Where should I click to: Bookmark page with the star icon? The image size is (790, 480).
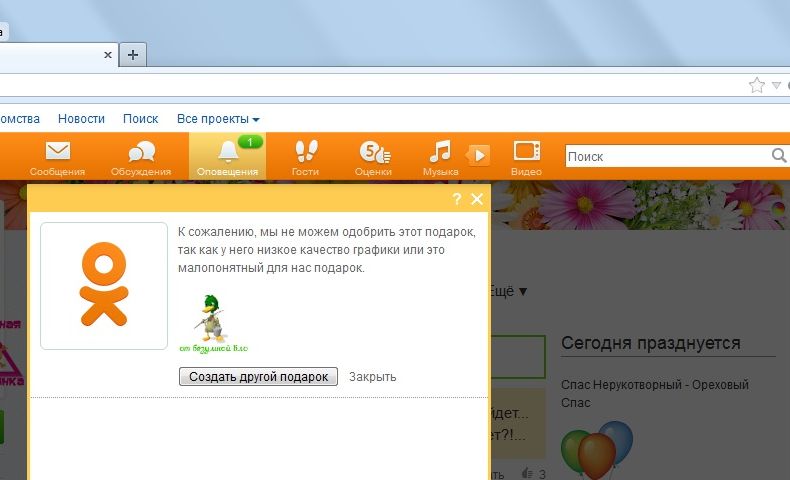pos(756,85)
